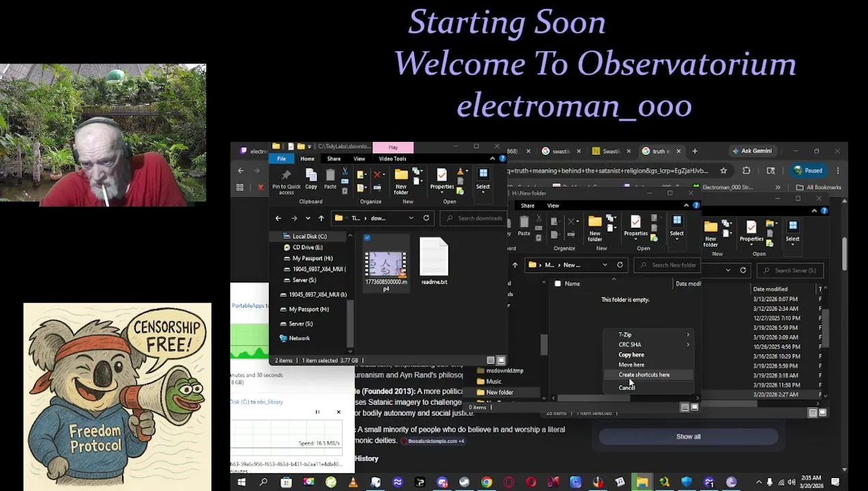Click the Ask Gemini button in Chrome

point(752,151)
